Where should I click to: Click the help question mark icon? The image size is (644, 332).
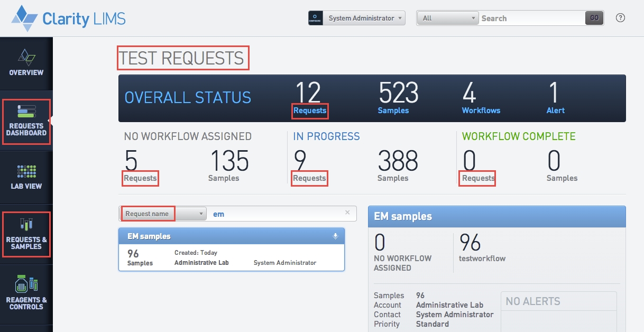(x=621, y=18)
